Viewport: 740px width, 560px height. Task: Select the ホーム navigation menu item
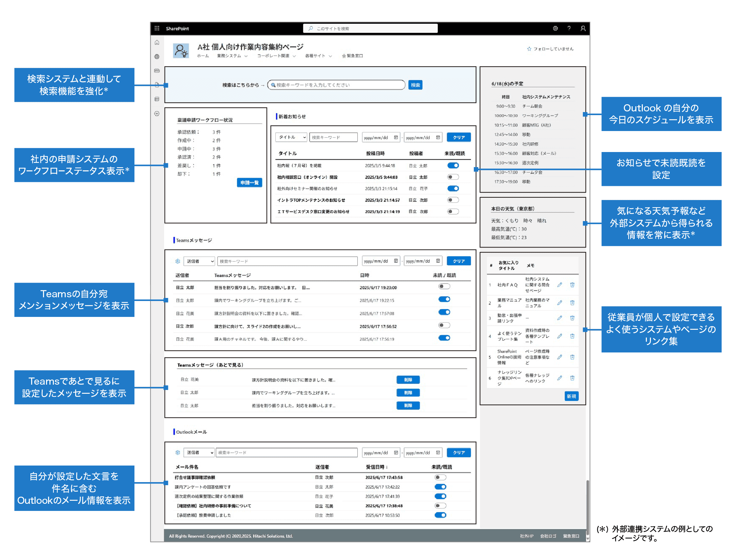(203, 56)
